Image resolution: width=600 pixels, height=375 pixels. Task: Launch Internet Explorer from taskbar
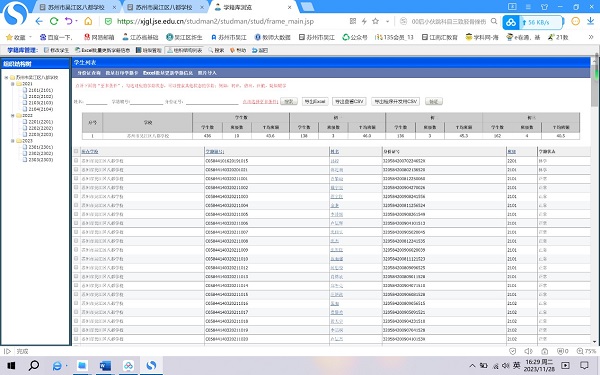(x=57, y=366)
